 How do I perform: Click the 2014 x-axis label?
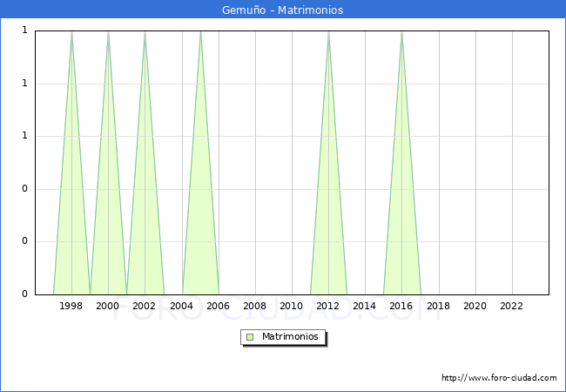(x=365, y=306)
